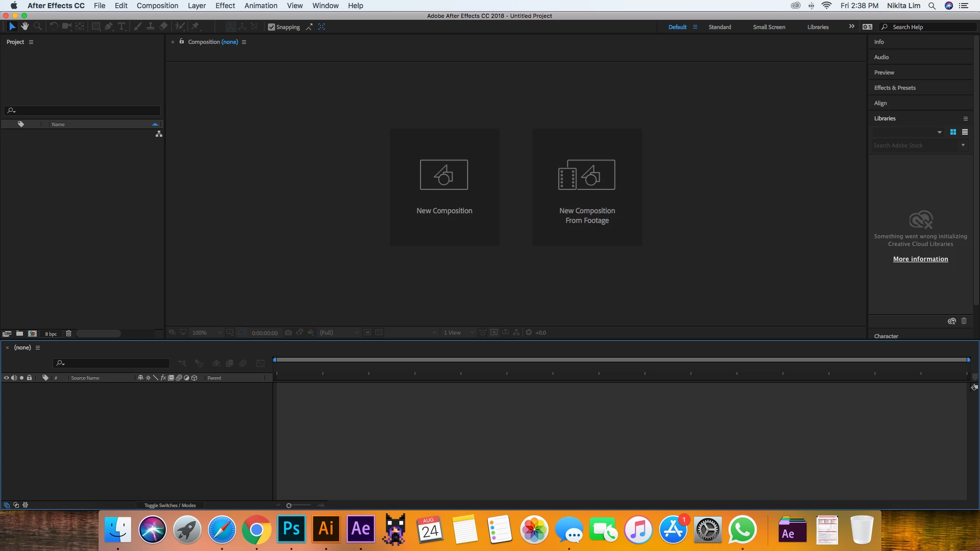
Task: Select the Zoom tool in toolbar
Action: point(38,27)
